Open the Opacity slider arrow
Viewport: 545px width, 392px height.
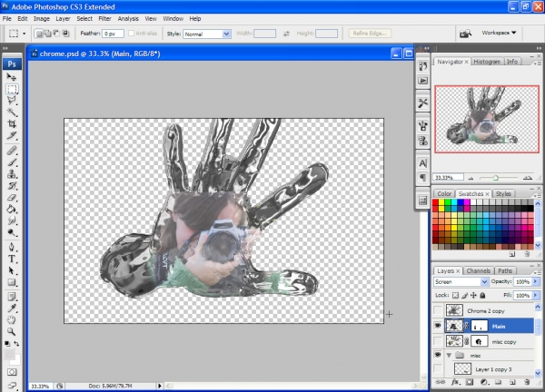click(536, 281)
